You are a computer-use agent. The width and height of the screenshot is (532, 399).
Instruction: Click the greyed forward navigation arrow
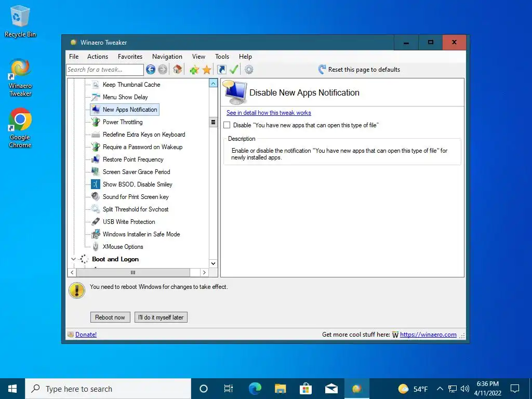[x=163, y=70]
